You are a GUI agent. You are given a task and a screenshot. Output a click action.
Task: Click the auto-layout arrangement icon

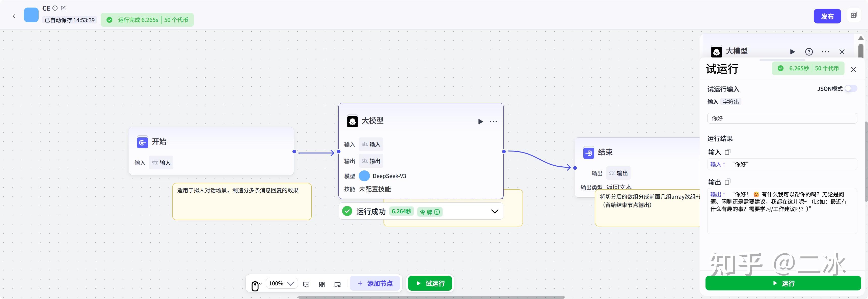(322, 284)
